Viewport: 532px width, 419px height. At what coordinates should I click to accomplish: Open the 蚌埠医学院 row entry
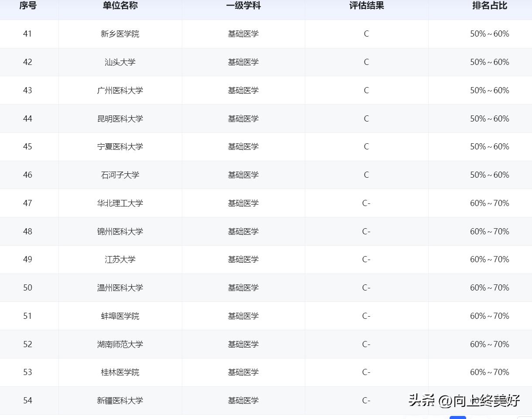(120, 316)
